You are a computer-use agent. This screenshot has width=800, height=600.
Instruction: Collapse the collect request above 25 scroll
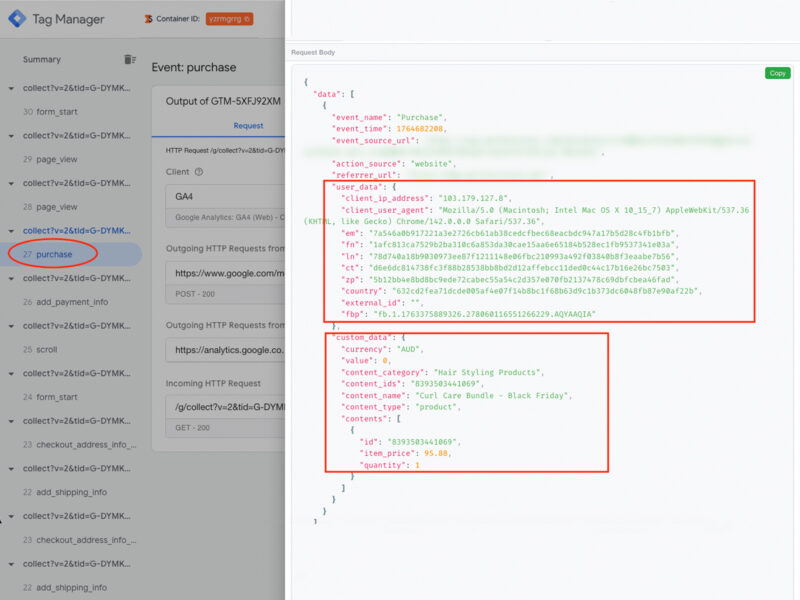click(11, 326)
